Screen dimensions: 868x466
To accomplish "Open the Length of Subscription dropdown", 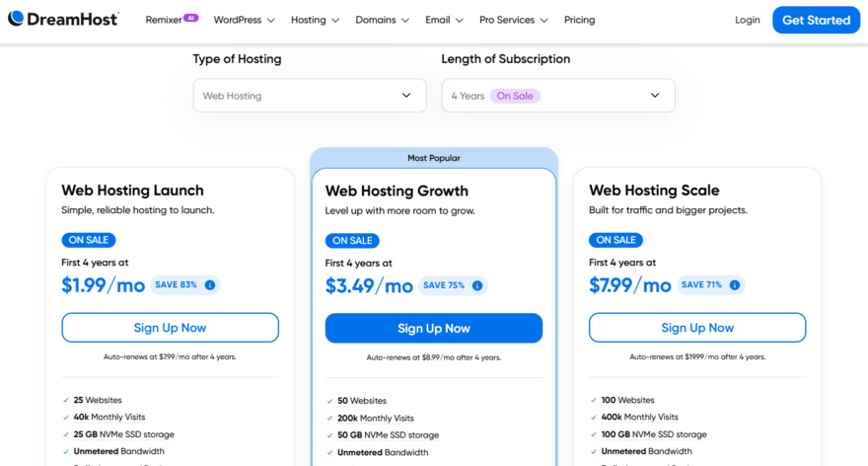I will (x=558, y=96).
